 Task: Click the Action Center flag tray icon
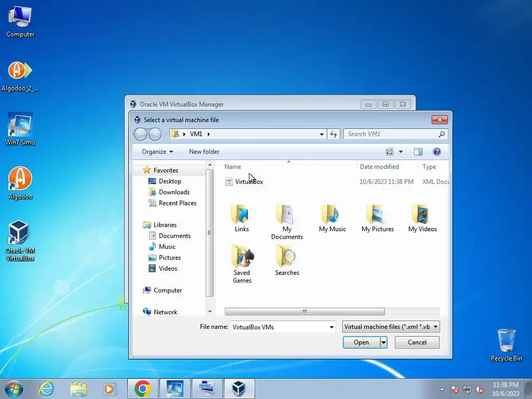coord(454,389)
